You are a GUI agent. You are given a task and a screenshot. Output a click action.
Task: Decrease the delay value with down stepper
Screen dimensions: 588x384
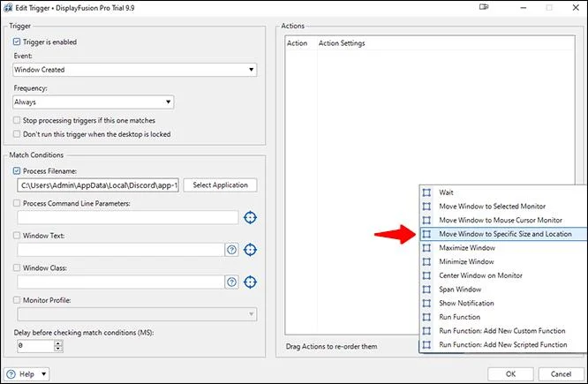tap(57, 349)
